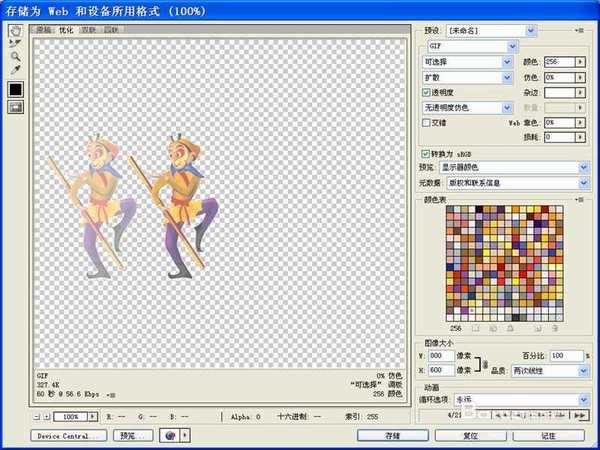Screen dimensions: 600x450
Task: Click the black eyedropper color box
Action: (x=16, y=90)
